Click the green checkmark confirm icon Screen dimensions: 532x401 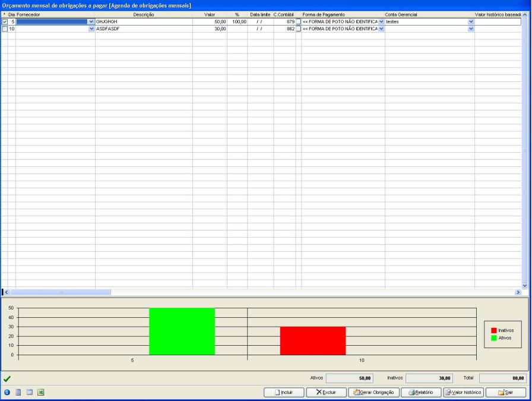(x=7, y=378)
